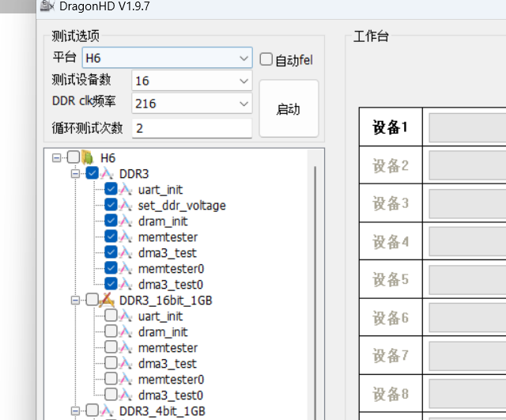
Task: Select the 设备6 table cell
Action: click(x=391, y=317)
